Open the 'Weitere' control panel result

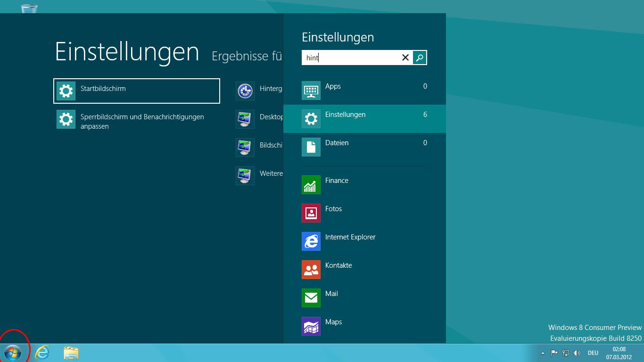click(x=259, y=175)
